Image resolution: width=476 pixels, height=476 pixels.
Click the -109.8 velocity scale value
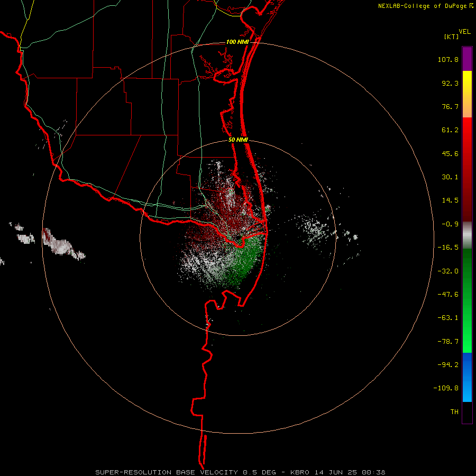[446, 388]
